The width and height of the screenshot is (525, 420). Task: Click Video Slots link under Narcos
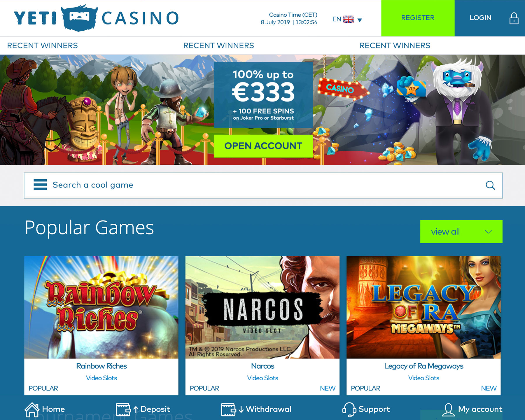[x=262, y=378]
